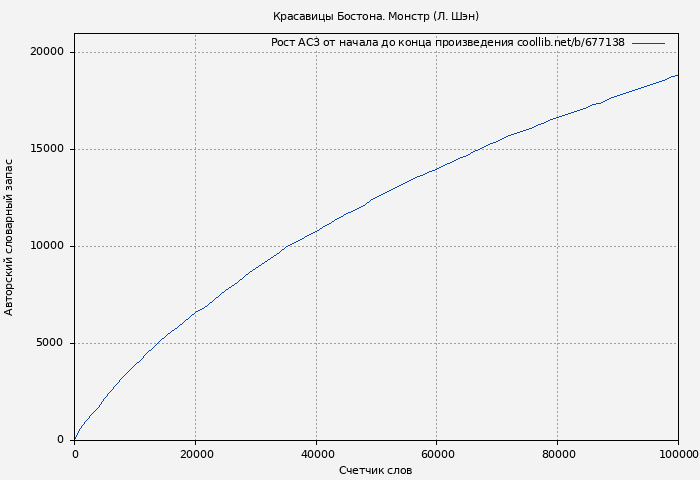Click the 5000 tick label on Y-axis
The width and height of the screenshot is (700, 480).
49,343
